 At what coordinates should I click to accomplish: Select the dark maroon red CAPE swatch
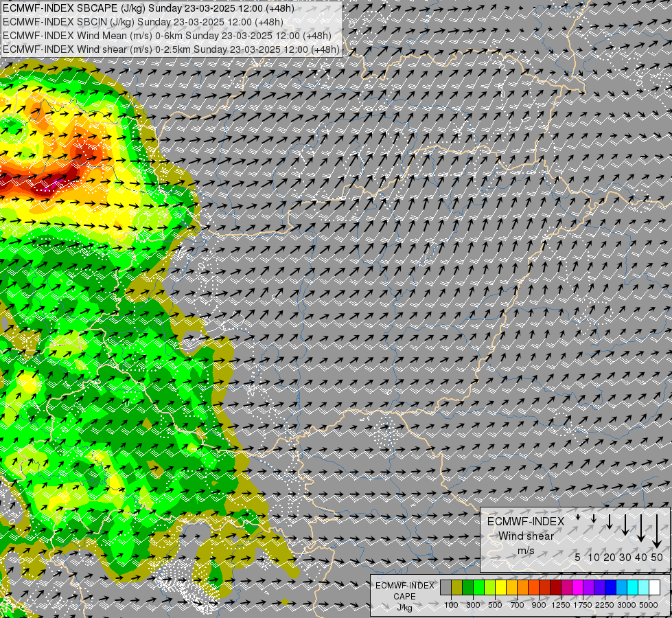click(556, 587)
